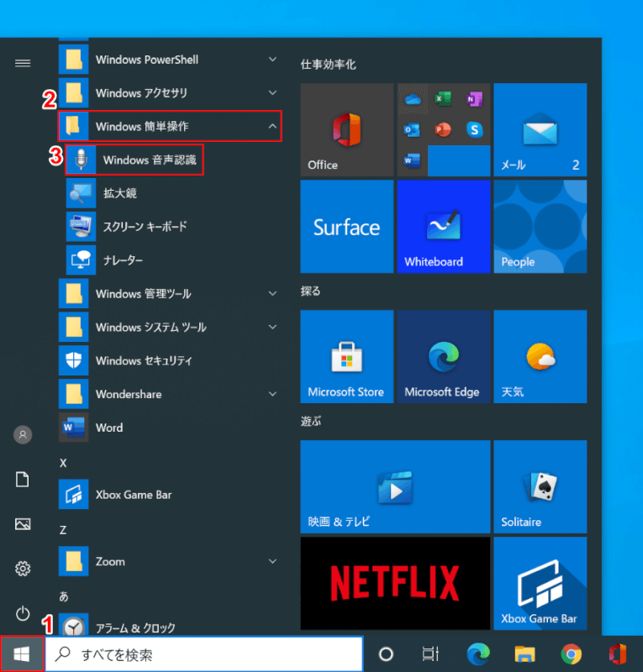Open the NETFLIX tile
The height and width of the screenshot is (672, 643).
coord(395,583)
